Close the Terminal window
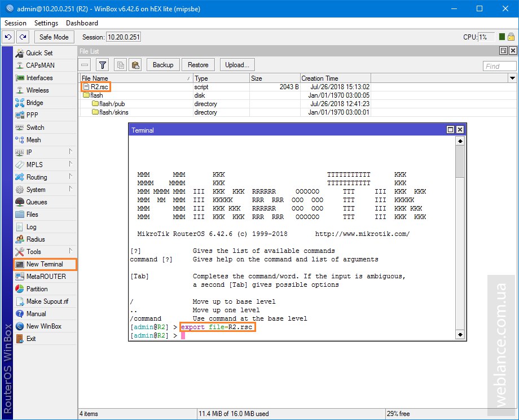The image size is (519, 420). tap(460, 130)
